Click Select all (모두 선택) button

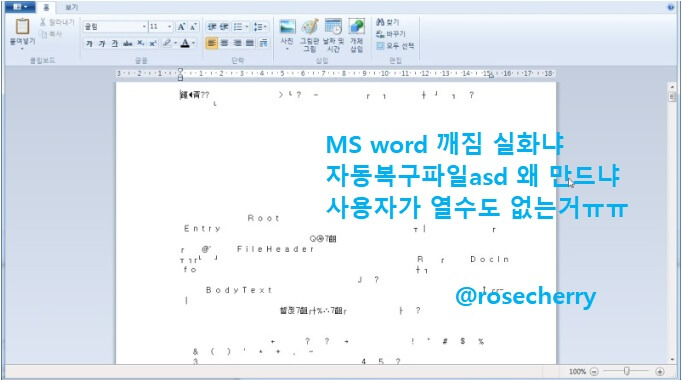(395, 45)
